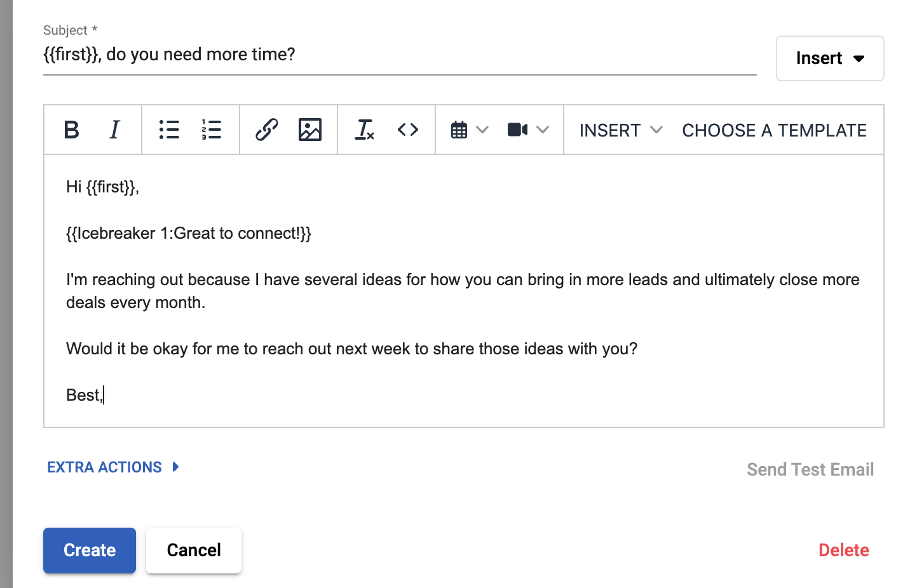This screenshot has height=588, width=910.
Task: Click the red Delete link
Action: point(843,550)
